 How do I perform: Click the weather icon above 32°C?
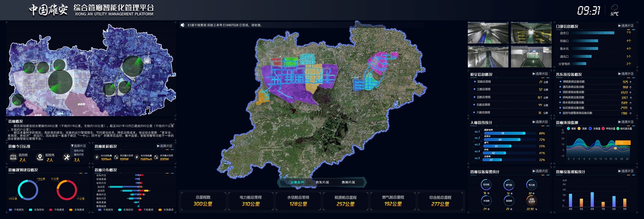point(614,8)
